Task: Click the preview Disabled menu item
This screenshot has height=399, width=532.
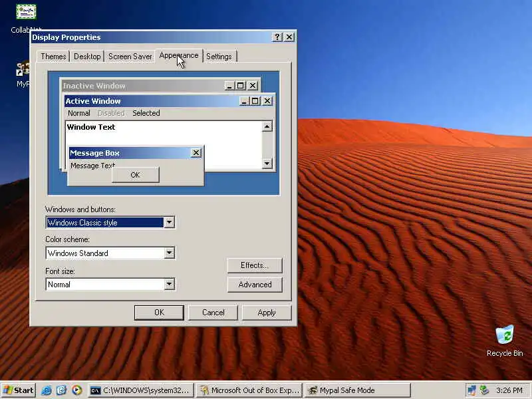Action: [111, 113]
